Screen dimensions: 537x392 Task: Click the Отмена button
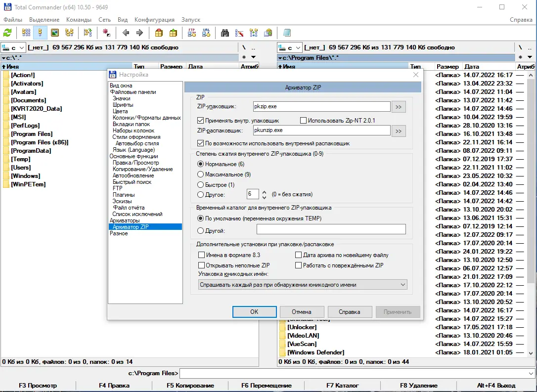point(302,312)
